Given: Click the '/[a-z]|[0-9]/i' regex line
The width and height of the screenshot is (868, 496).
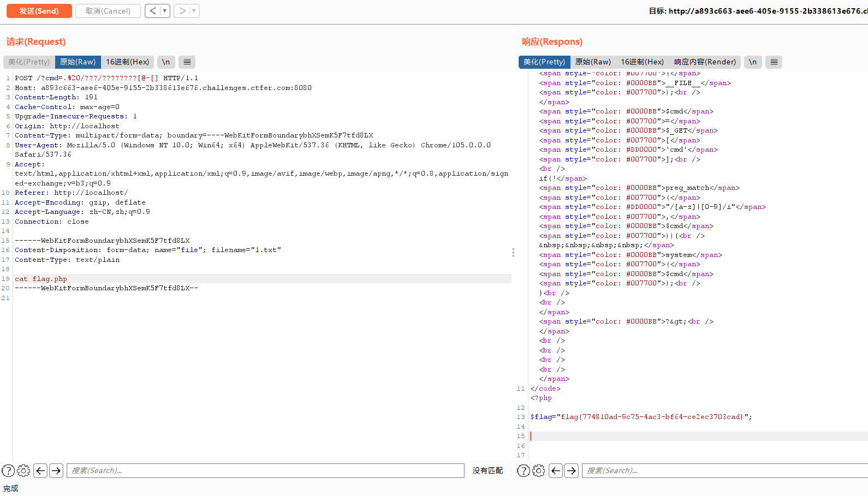Looking at the screenshot, I should coord(652,207).
